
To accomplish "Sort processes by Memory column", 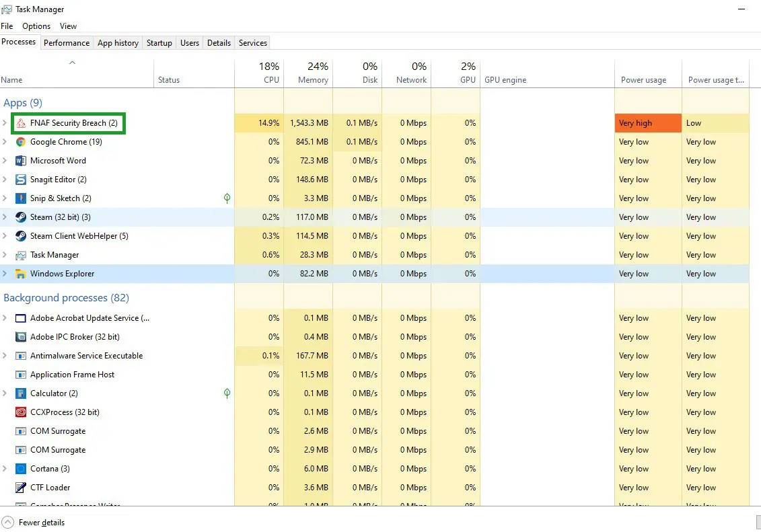I will pos(309,73).
